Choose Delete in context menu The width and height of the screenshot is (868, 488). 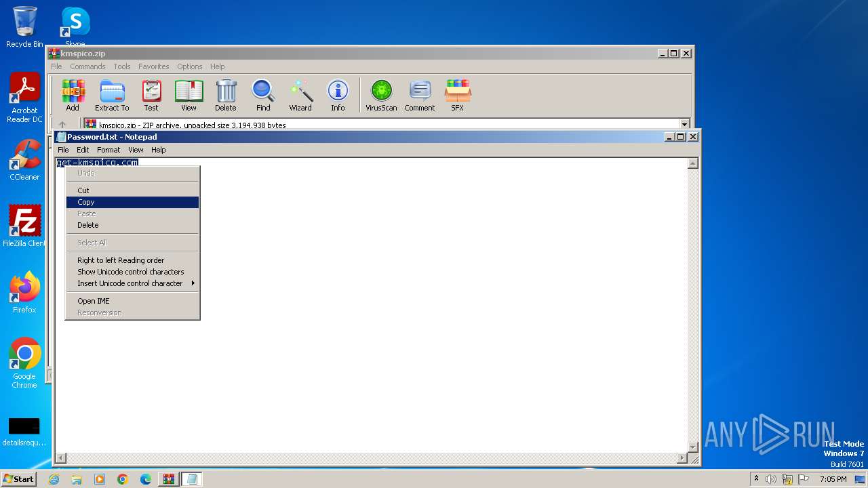click(x=132, y=225)
